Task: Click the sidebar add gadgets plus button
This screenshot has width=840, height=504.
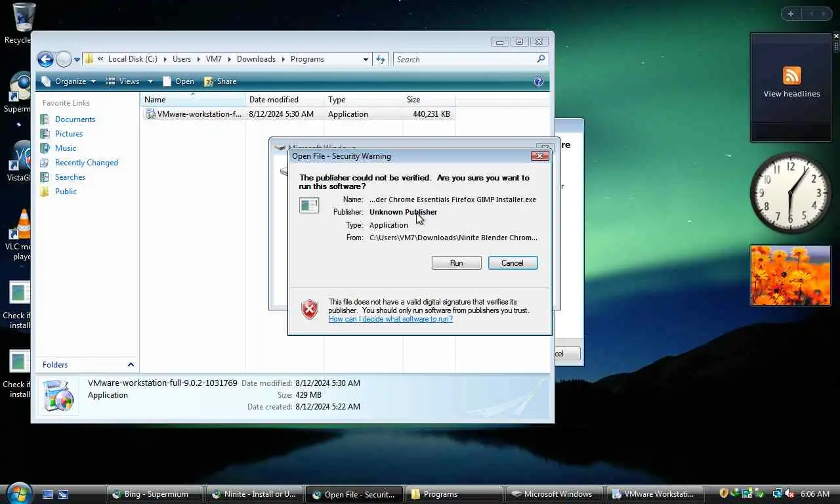Action: 791,14
